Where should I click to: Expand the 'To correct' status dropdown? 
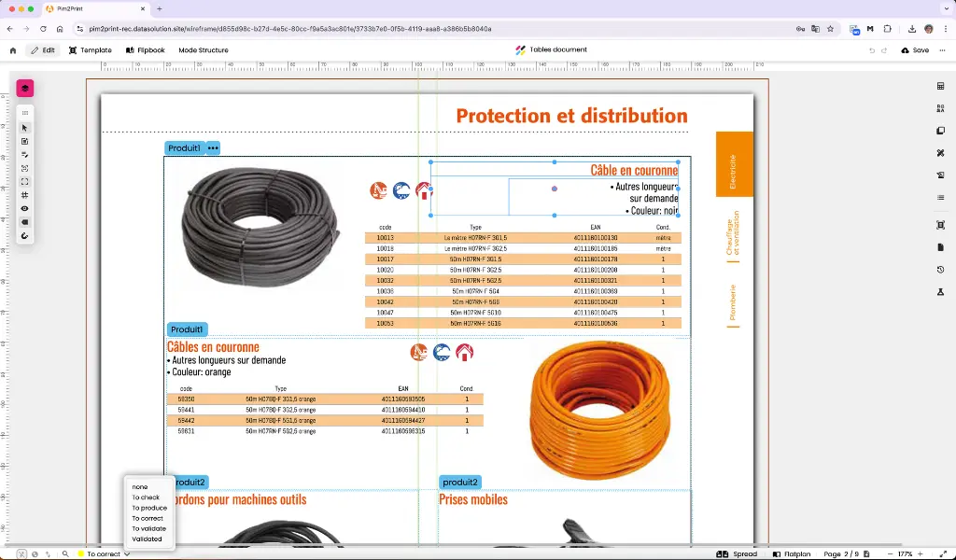[x=104, y=553]
